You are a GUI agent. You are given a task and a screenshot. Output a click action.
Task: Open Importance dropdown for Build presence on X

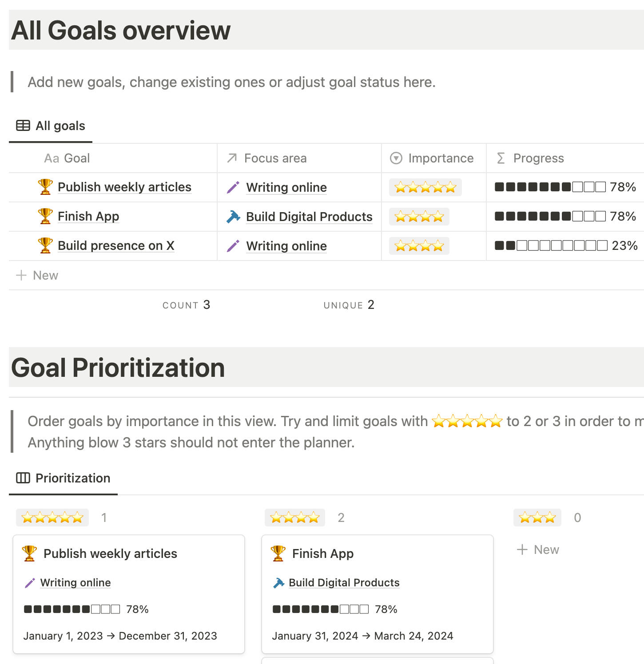point(419,246)
